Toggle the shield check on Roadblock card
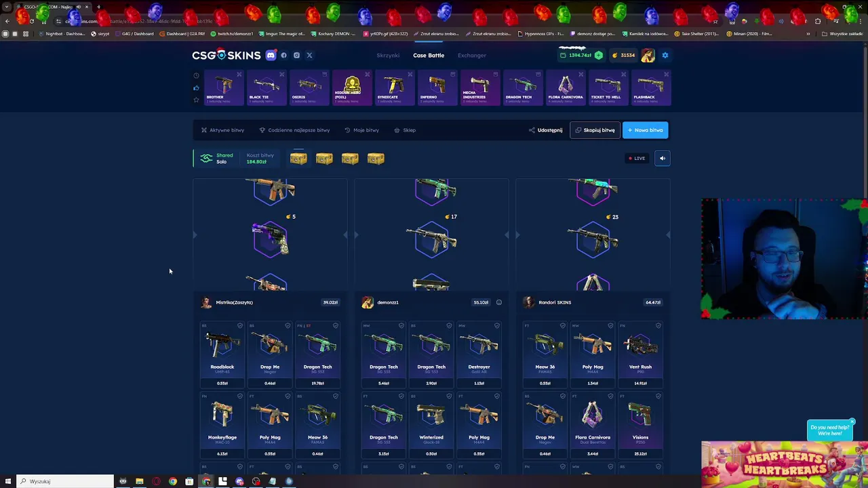 pos(240,326)
